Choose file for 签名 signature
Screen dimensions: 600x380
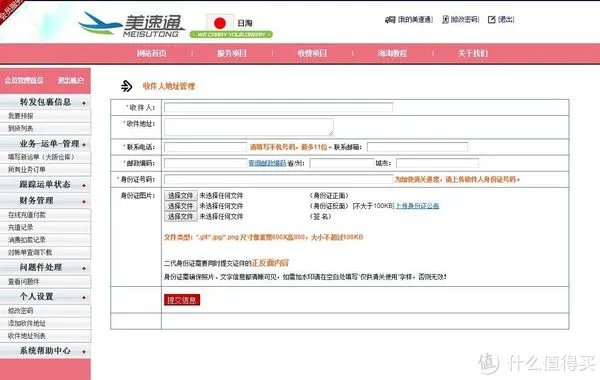[181, 216]
